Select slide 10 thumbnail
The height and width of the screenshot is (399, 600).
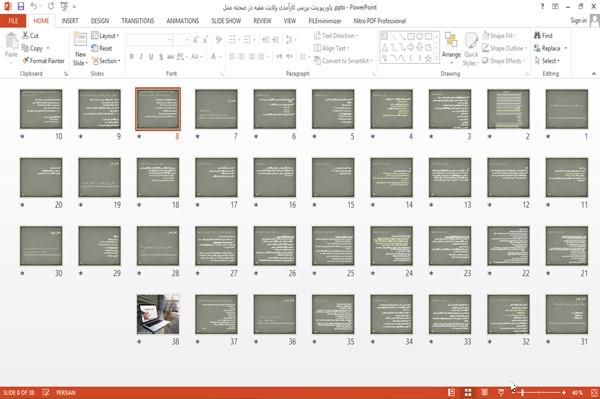pos(41,109)
